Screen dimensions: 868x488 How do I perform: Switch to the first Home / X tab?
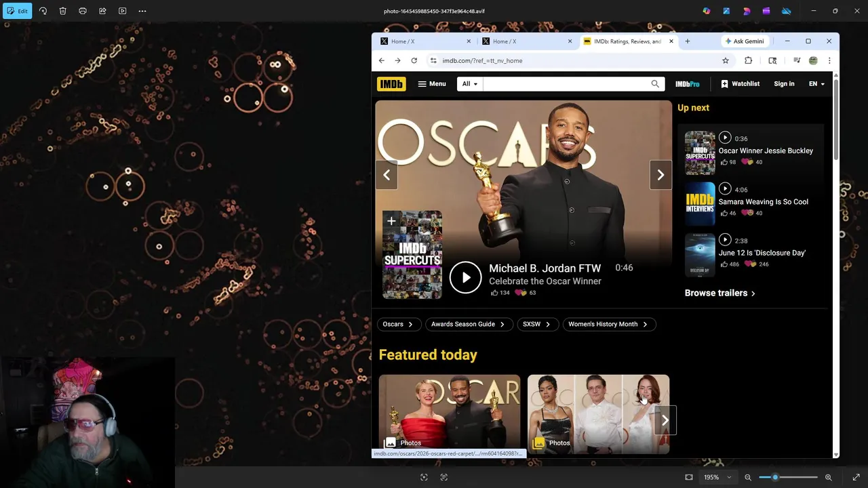click(x=424, y=41)
